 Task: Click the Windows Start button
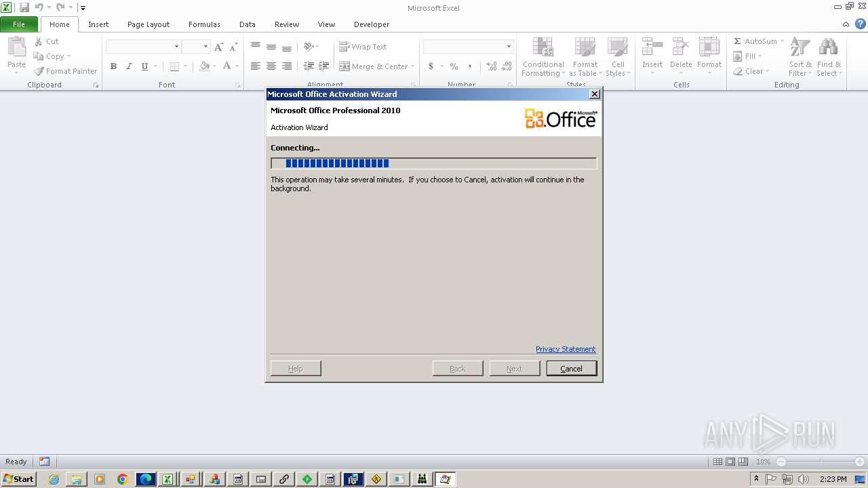tap(18, 479)
